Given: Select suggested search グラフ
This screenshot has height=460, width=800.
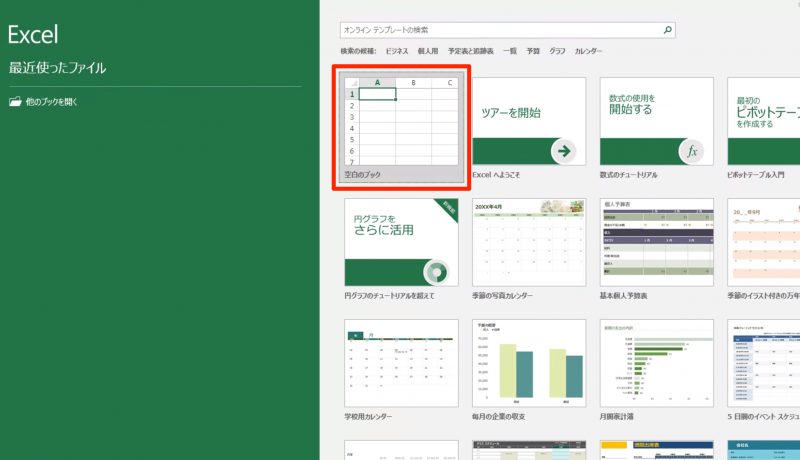Looking at the screenshot, I should point(557,51).
